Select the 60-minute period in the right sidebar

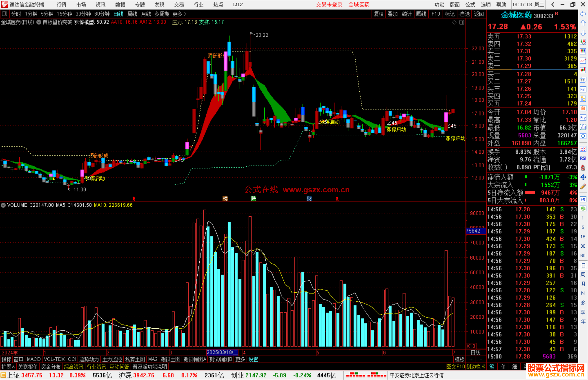tap(583, 256)
